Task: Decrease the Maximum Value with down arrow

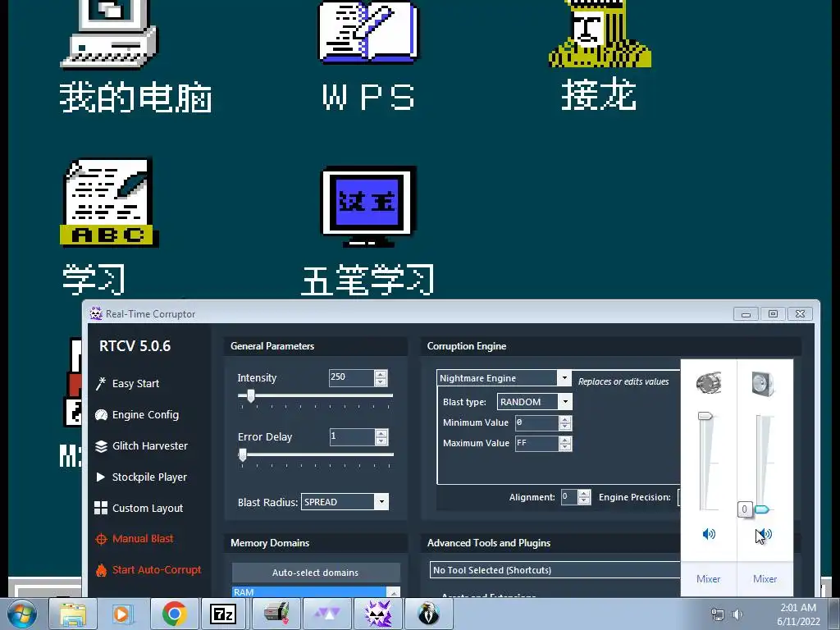Action: tap(565, 447)
